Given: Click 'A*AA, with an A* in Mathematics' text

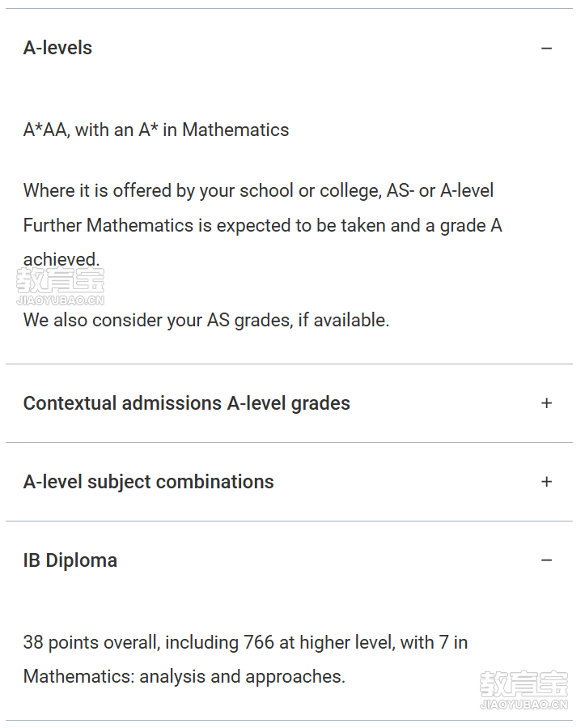Looking at the screenshot, I should coord(156,130).
